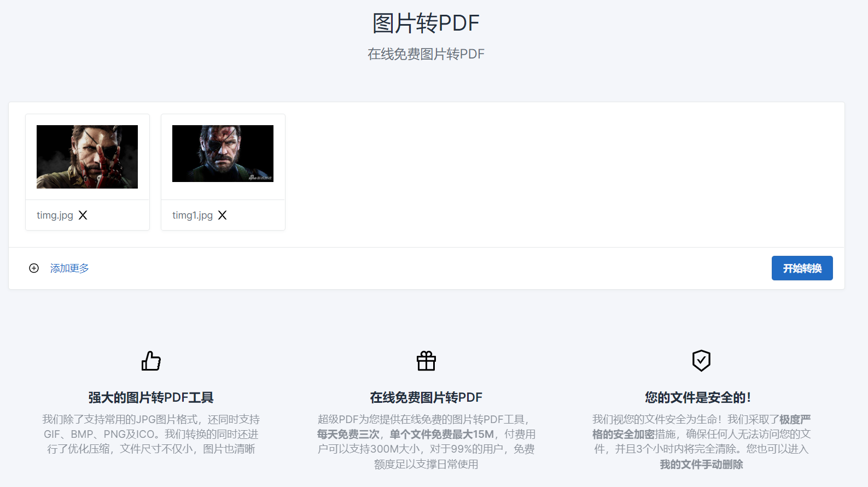The image size is (868, 487).
Task: Click the 您的文件是安全的! heading
Action: point(698,397)
